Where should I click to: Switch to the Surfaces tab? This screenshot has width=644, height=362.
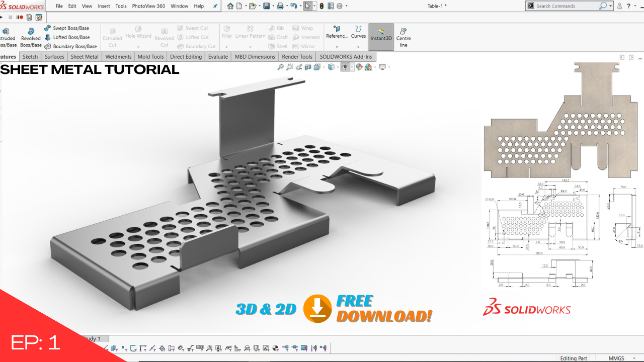tap(54, 57)
